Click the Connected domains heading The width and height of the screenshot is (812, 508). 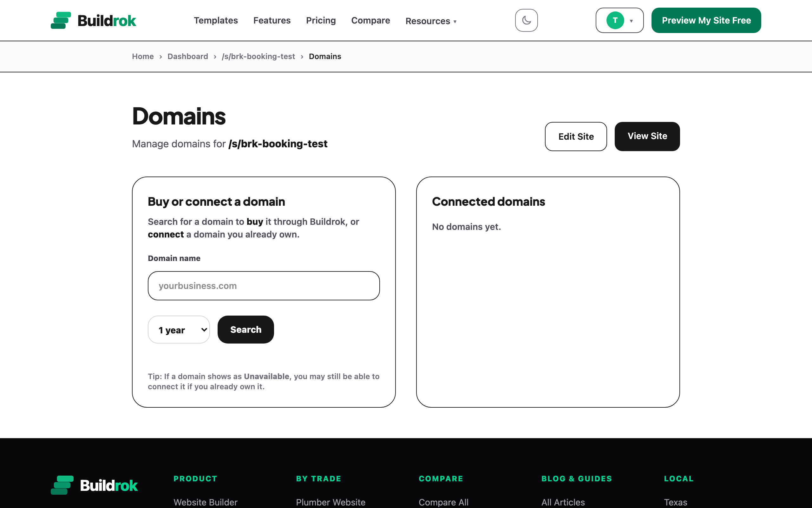pyautogui.click(x=488, y=202)
